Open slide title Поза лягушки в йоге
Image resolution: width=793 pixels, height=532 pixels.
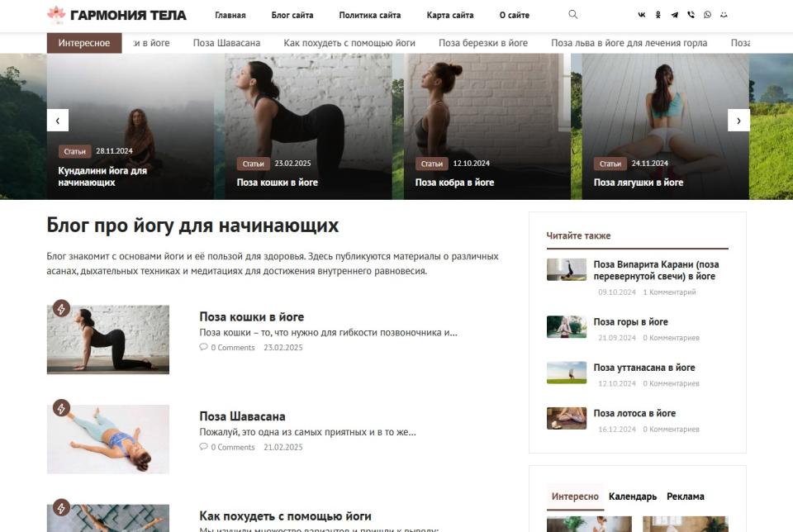[639, 183]
